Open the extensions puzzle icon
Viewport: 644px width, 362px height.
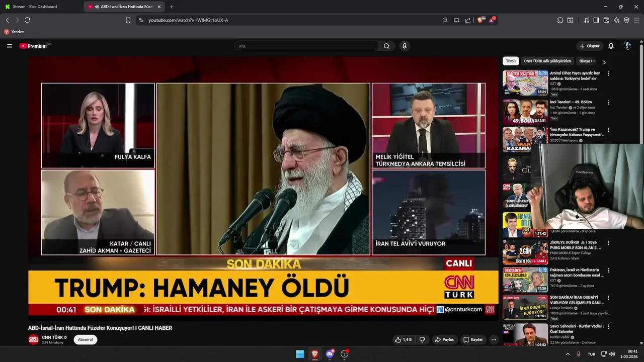[x=560, y=20]
